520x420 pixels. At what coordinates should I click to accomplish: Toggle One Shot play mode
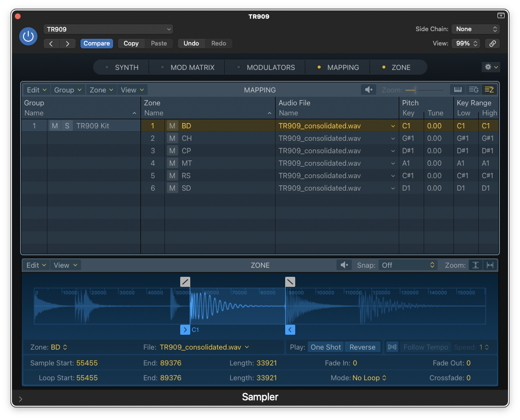pos(326,347)
